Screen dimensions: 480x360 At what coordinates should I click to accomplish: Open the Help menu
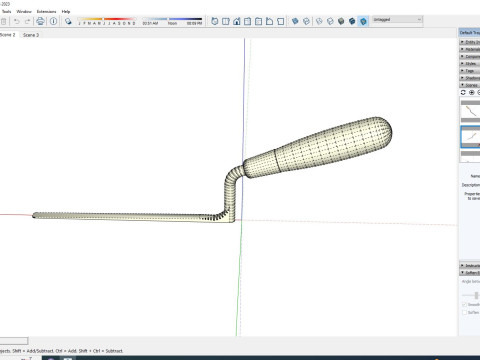point(66,11)
